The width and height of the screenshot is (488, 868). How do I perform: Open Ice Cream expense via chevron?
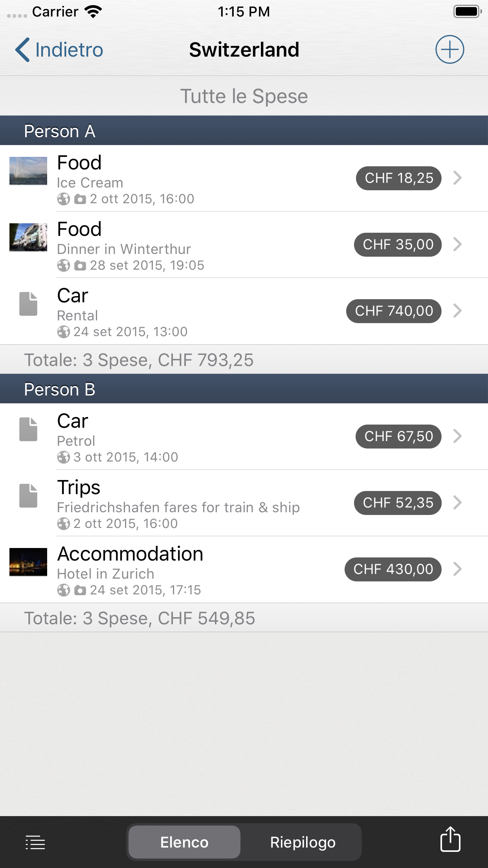(457, 178)
